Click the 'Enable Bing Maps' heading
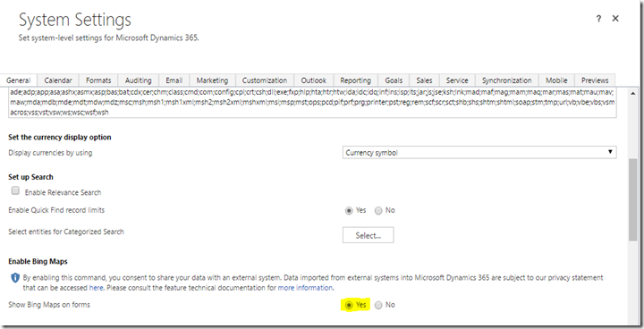 tap(38, 261)
